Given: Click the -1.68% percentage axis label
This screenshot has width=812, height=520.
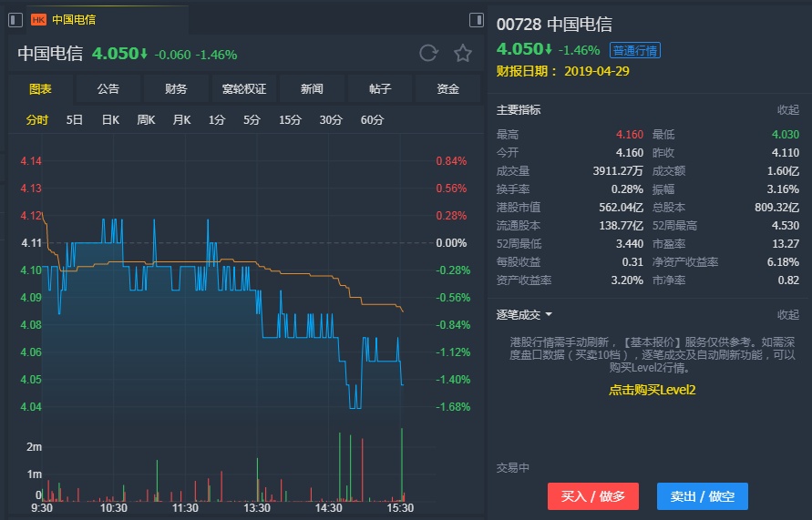Looking at the screenshot, I should (x=453, y=407).
